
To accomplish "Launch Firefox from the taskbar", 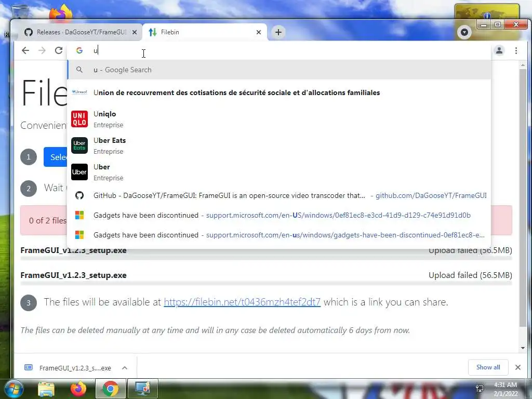I will pyautogui.click(x=78, y=389).
